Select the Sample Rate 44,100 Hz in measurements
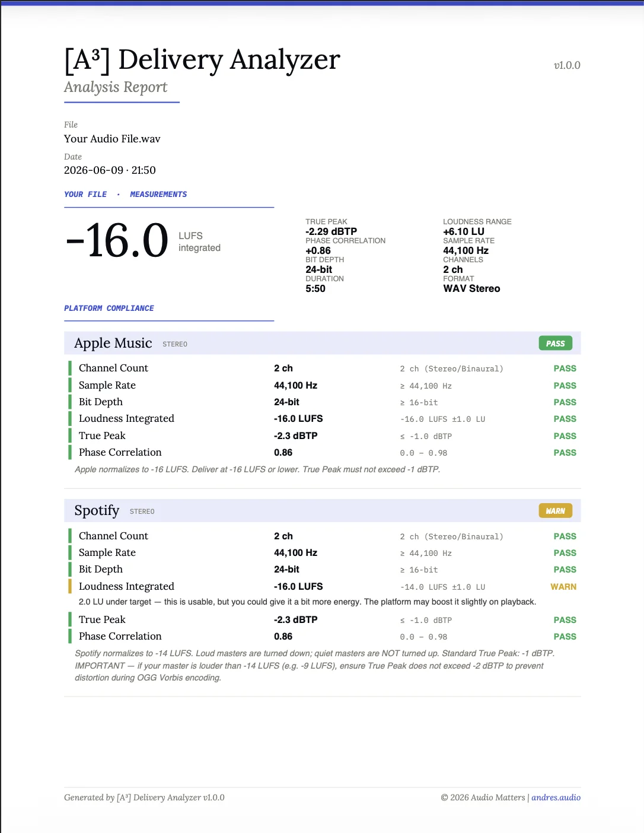644x833 pixels. (466, 250)
